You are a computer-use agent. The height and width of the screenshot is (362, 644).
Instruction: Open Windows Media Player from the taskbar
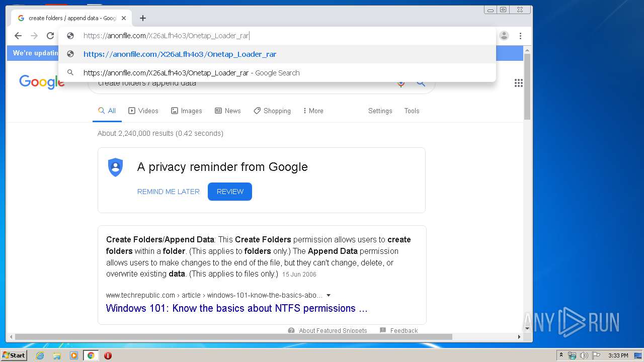click(74, 355)
